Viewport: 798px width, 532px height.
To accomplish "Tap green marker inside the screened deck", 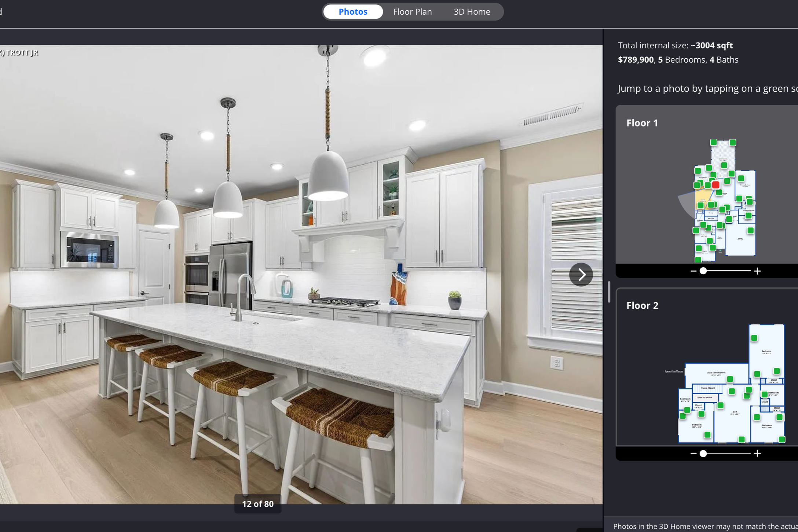I will (724, 165).
